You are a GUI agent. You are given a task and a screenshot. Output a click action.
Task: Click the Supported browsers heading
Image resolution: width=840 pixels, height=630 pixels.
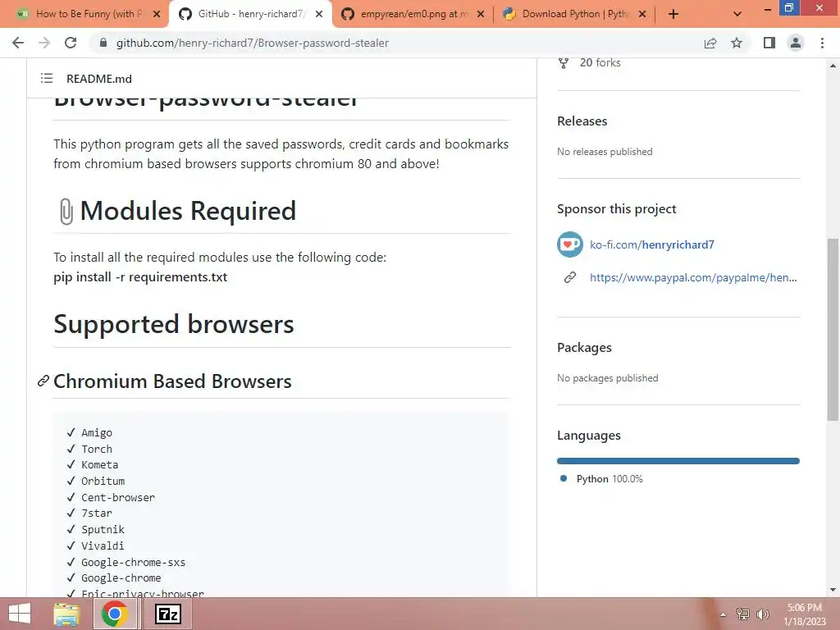[x=174, y=324]
